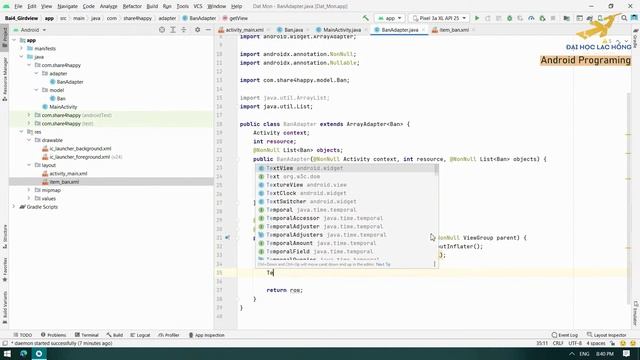Click the Stop square icon in toolbar
The image size is (640, 360).
553,18
